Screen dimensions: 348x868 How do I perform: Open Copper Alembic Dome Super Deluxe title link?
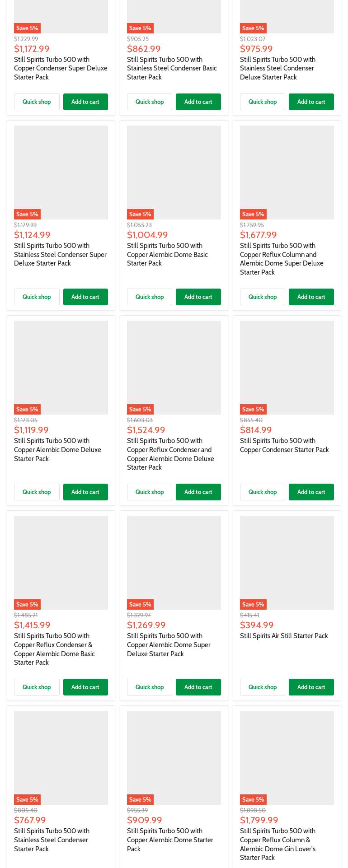click(169, 644)
